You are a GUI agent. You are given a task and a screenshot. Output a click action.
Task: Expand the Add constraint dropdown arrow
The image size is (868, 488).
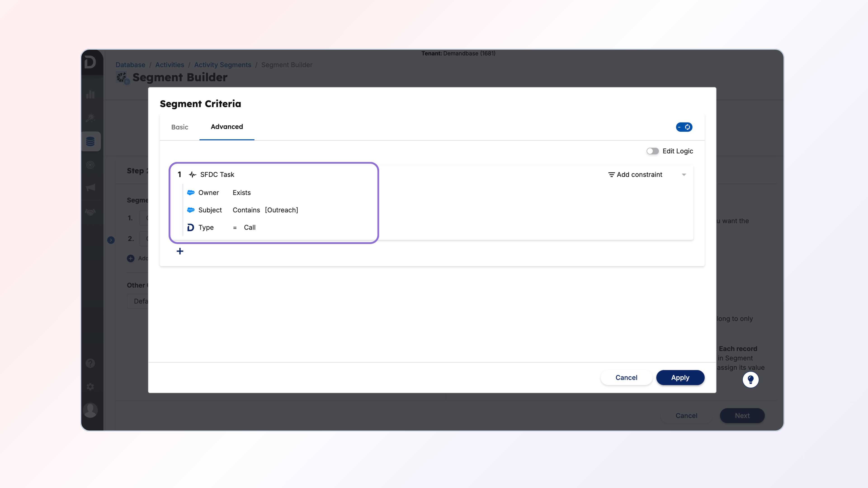click(x=684, y=175)
